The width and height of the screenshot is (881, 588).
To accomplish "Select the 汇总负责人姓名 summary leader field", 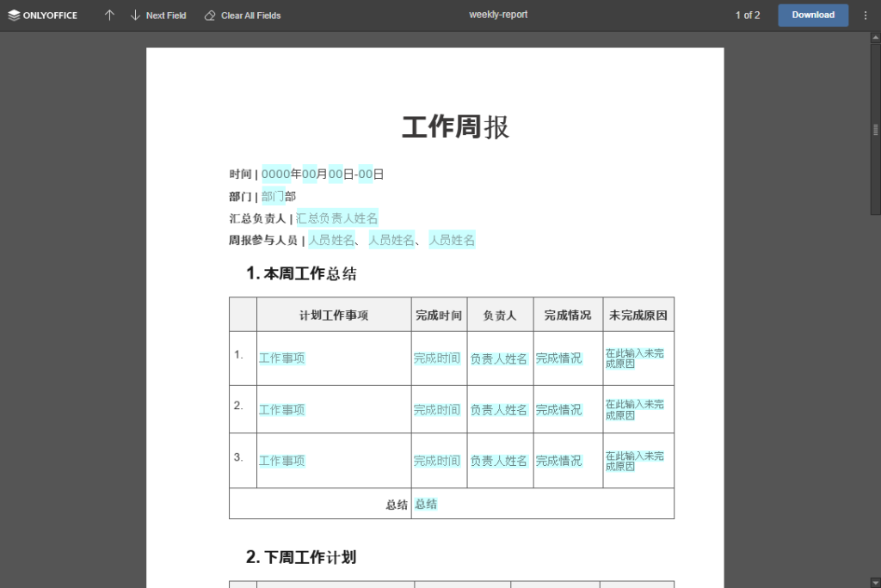I will 336,217.
